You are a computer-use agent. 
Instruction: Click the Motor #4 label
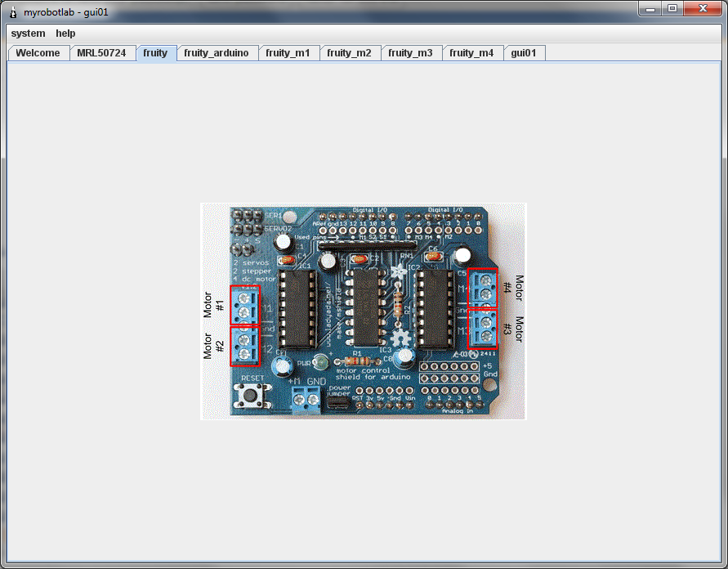[x=513, y=288]
